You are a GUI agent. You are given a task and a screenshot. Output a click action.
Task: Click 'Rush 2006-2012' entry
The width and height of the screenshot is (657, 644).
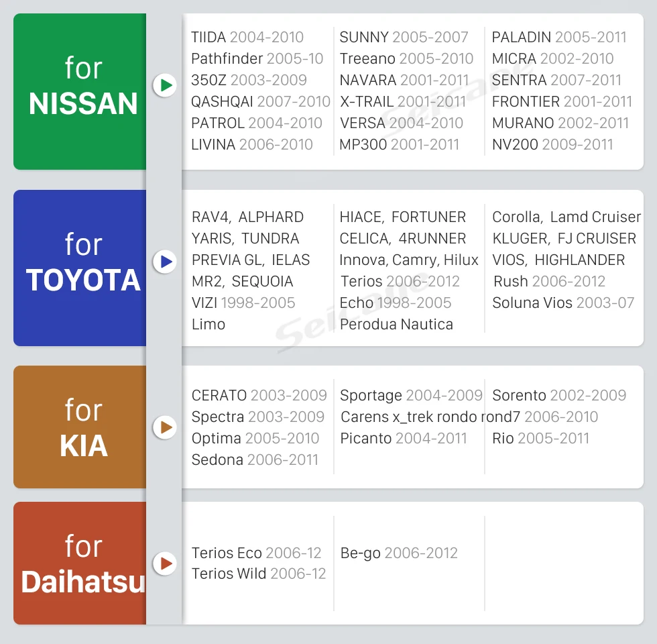tap(549, 281)
